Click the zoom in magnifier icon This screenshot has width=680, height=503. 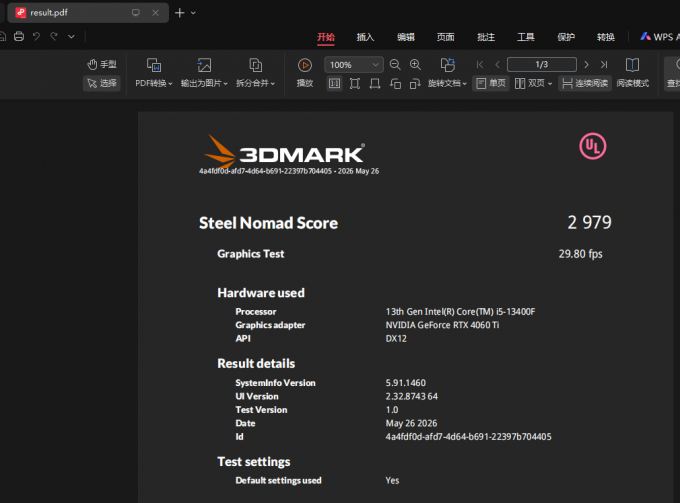click(415, 65)
